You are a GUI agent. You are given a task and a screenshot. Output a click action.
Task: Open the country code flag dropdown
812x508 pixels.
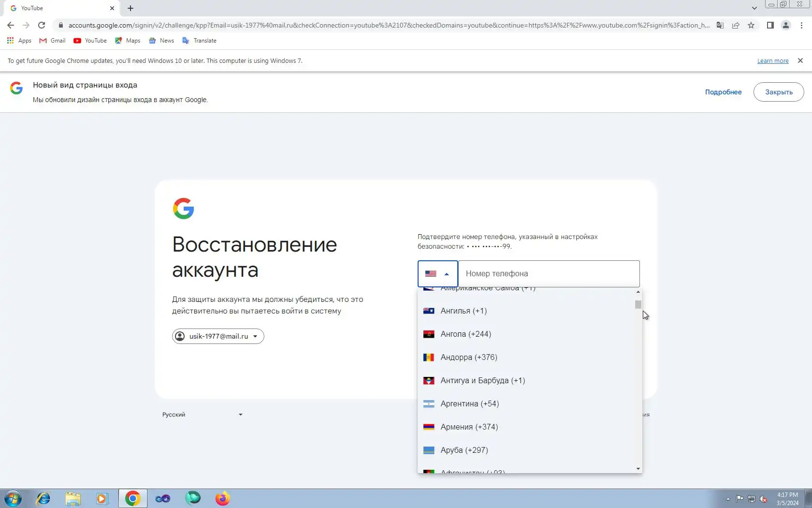438,274
